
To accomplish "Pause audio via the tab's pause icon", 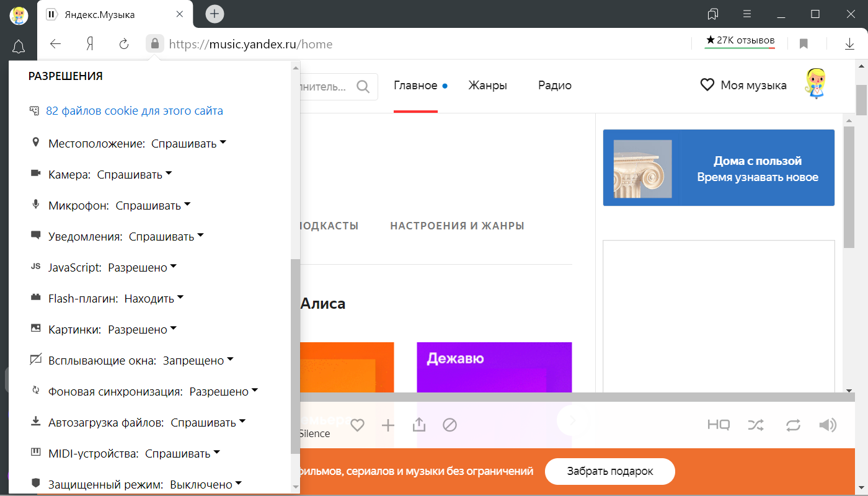I will 52,14.
